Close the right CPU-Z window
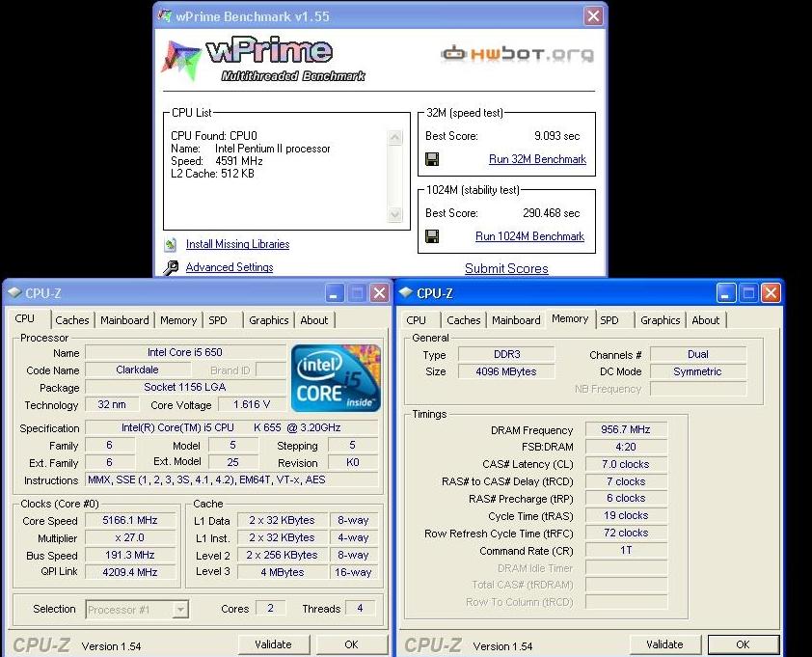The image size is (812, 657). pos(771,293)
